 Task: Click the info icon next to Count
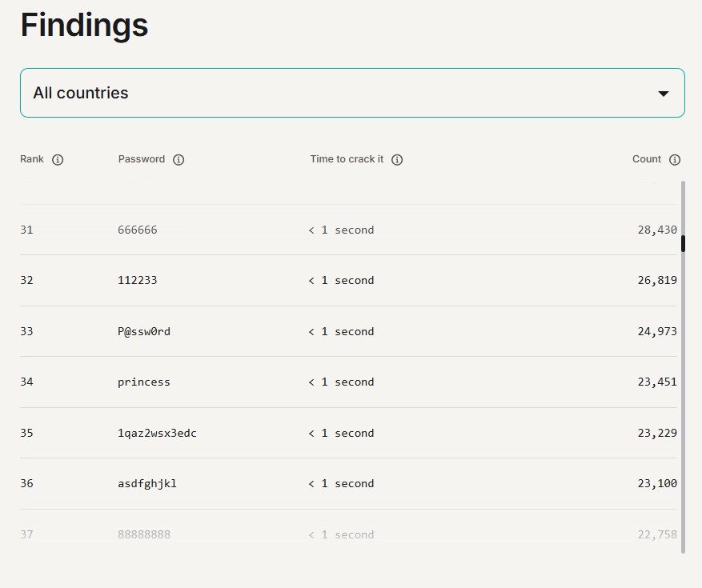tap(675, 160)
